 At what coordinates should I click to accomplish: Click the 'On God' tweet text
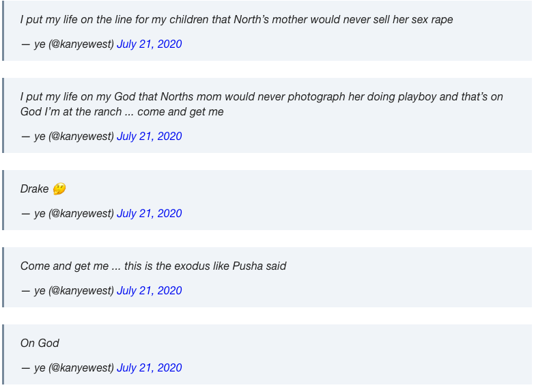[x=40, y=343]
